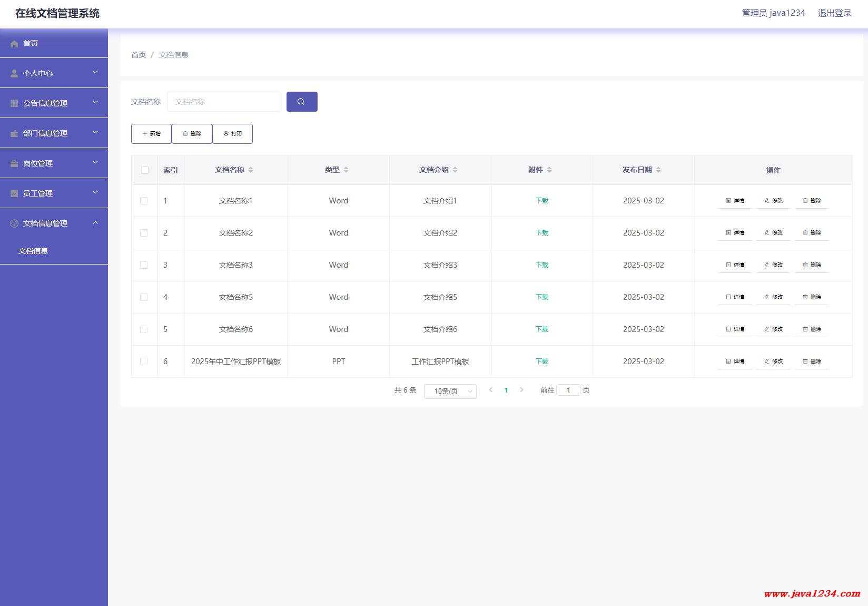Screen dimensions: 868x606
Task: Click 下载 link for 文档名称5
Action: [542, 297]
